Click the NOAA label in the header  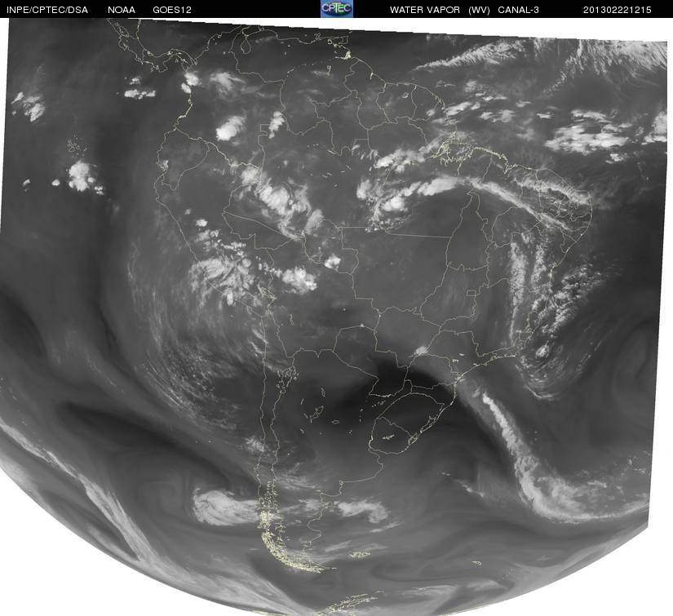tap(122, 10)
